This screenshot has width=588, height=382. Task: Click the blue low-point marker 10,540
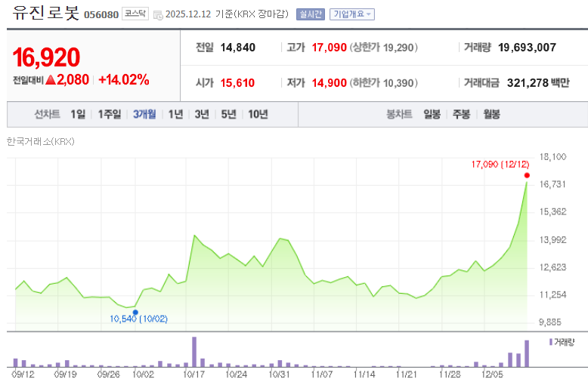coord(135,313)
